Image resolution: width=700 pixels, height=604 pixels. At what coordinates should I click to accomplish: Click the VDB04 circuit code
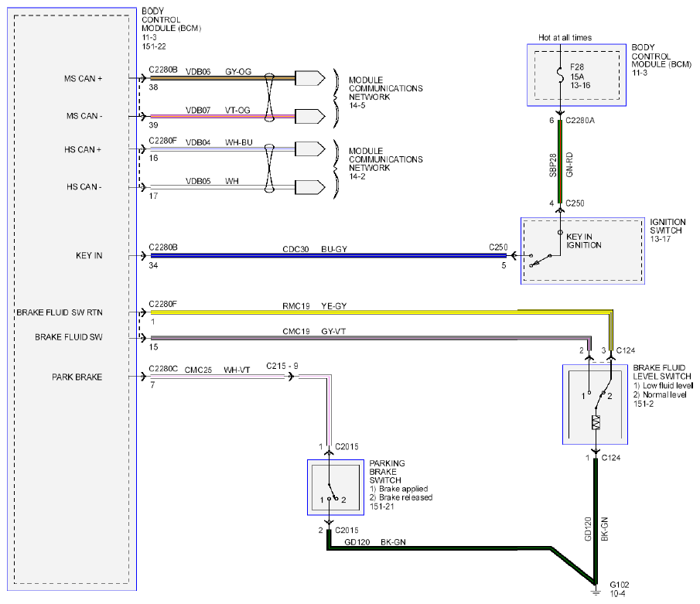(198, 142)
